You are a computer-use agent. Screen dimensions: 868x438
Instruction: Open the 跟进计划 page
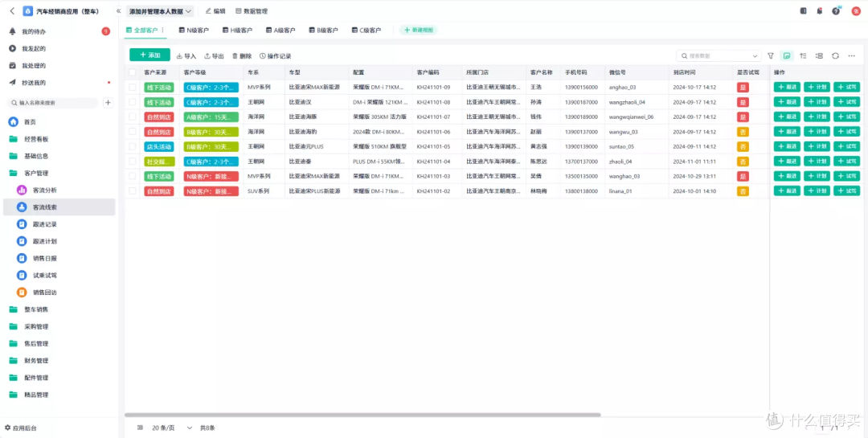[44, 241]
